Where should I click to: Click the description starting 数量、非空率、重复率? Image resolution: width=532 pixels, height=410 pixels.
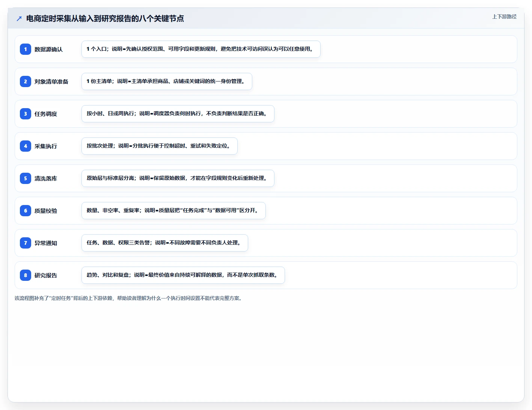(173, 211)
